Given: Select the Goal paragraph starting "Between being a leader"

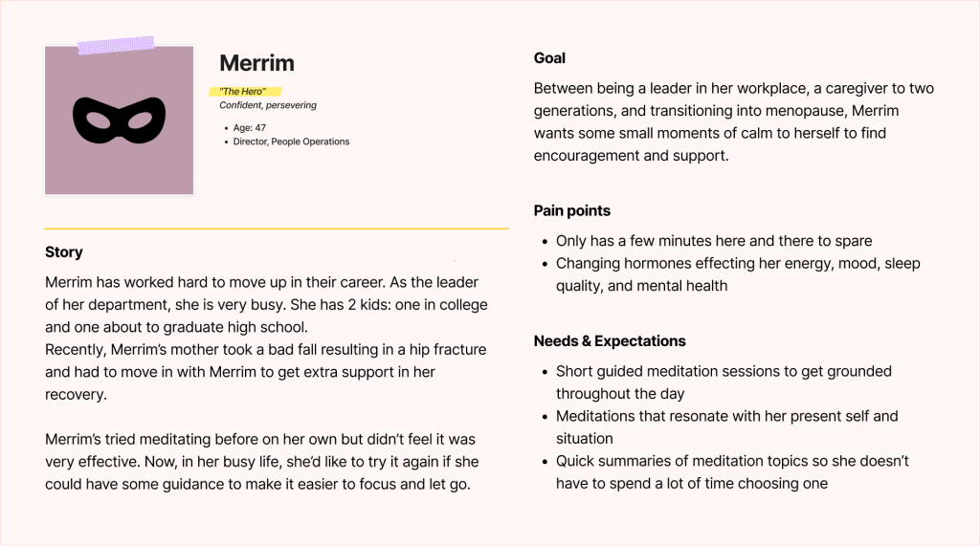Looking at the screenshot, I should pos(733,121).
